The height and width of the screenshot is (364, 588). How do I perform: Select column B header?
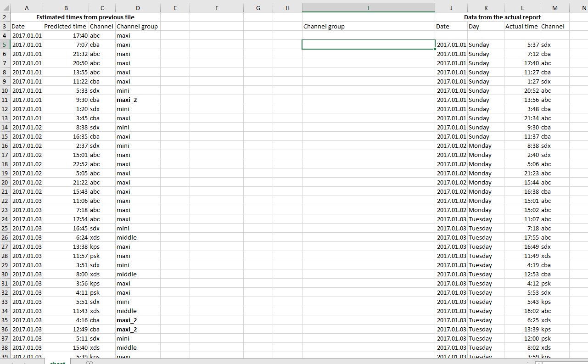66,8
